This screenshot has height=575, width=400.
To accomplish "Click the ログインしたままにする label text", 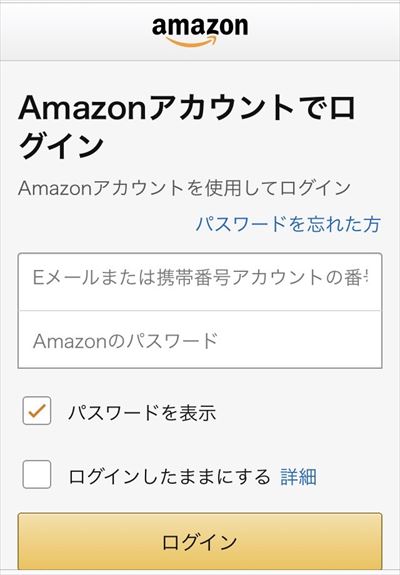I will click(x=169, y=476).
